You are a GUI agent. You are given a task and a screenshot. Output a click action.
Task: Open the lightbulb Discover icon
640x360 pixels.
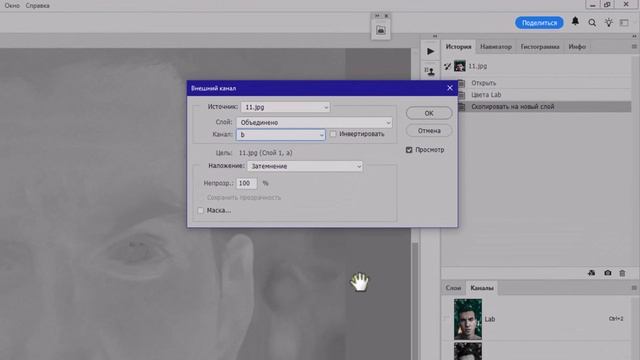pos(609,22)
